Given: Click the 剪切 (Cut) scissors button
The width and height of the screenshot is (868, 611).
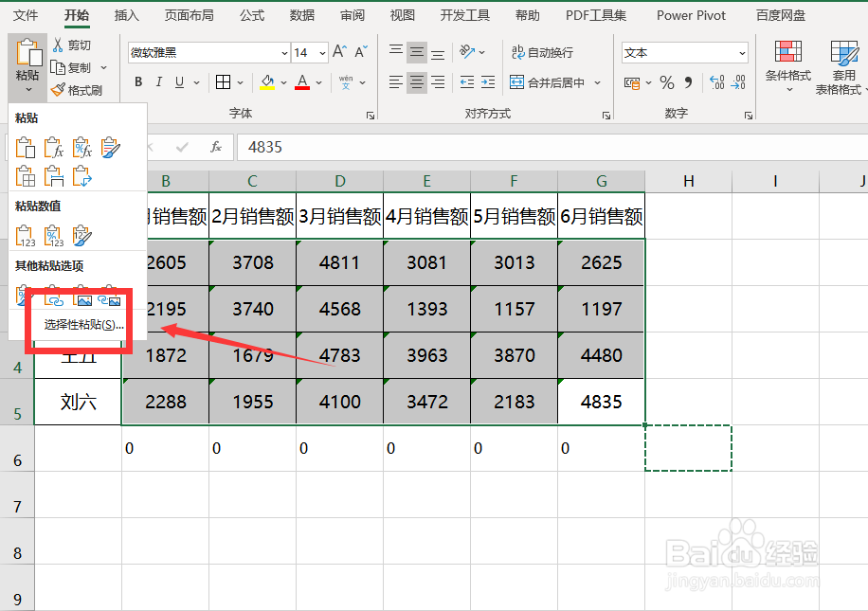Looking at the screenshot, I should [x=71, y=45].
